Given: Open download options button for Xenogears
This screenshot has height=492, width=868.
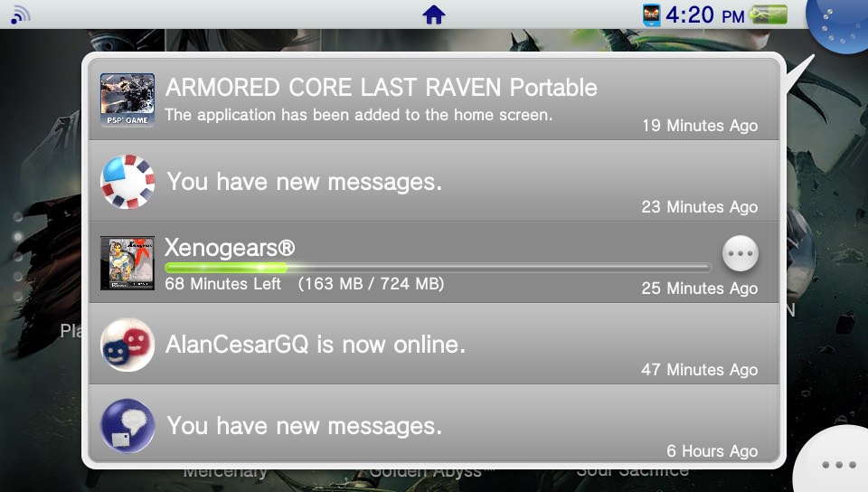Looking at the screenshot, I should pyautogui.click(x=741, y=253).
